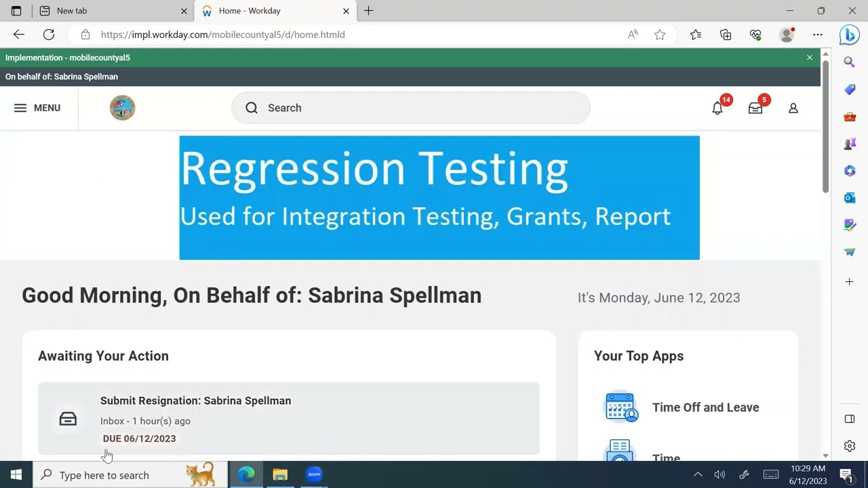The width and height of the screenshot is (868, 488).
Task: Go back to the previous page
Action: 19,35
